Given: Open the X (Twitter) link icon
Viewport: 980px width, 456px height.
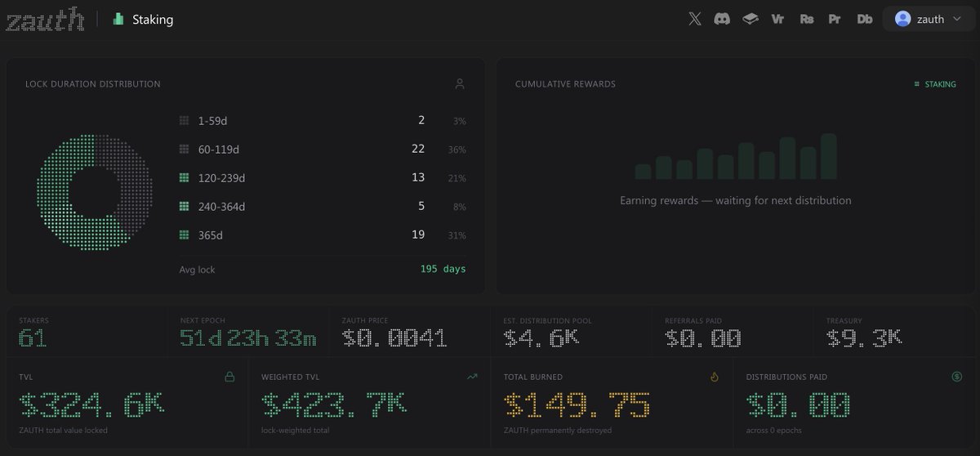Looking at the screenshot, I should tap(695, 19).
